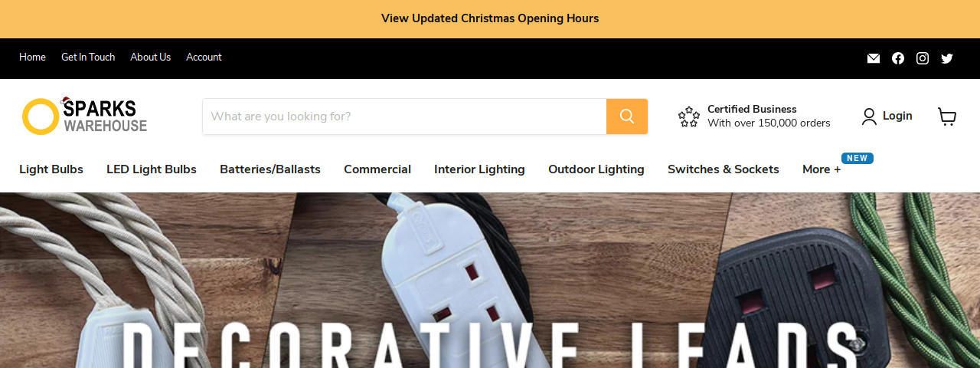Focus the product search field
Viewport: 980px width, 368px height.
(404, 117)
